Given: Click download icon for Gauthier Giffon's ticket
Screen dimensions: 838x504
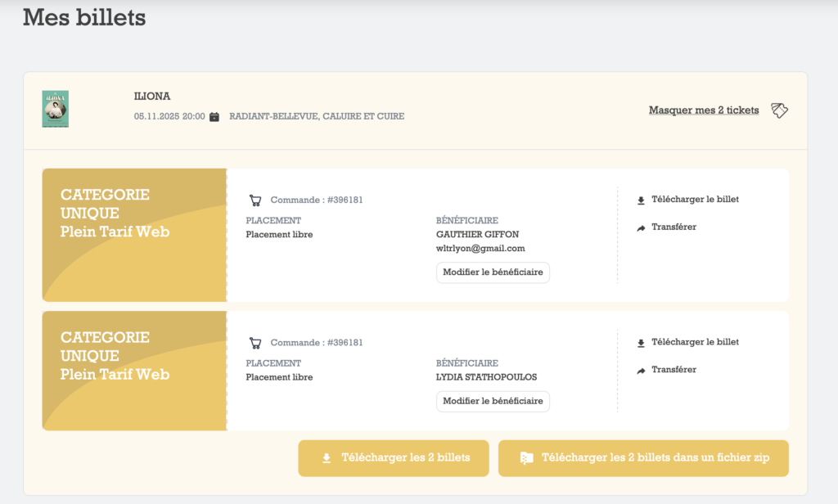Looking at the screenshot, I should tap(641, 200).
